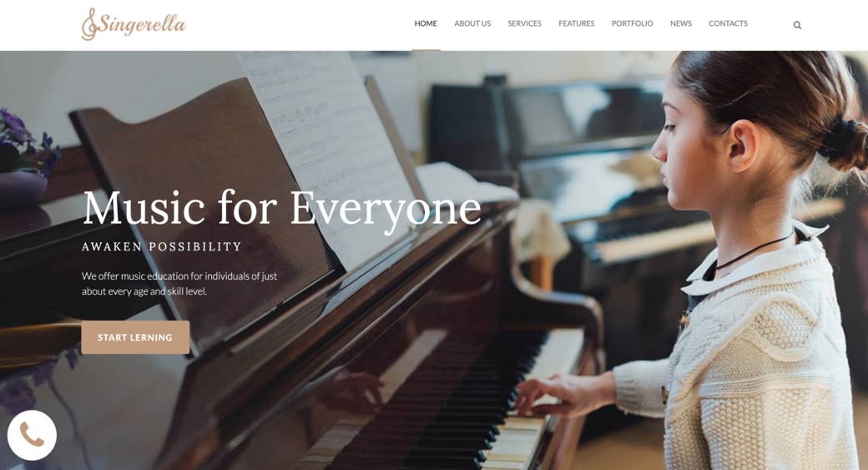This screenshot has height=470, width=868.
Task: Select FEATURES in the navigation bar
Action: pyautogui.click(x=576, y=23)
